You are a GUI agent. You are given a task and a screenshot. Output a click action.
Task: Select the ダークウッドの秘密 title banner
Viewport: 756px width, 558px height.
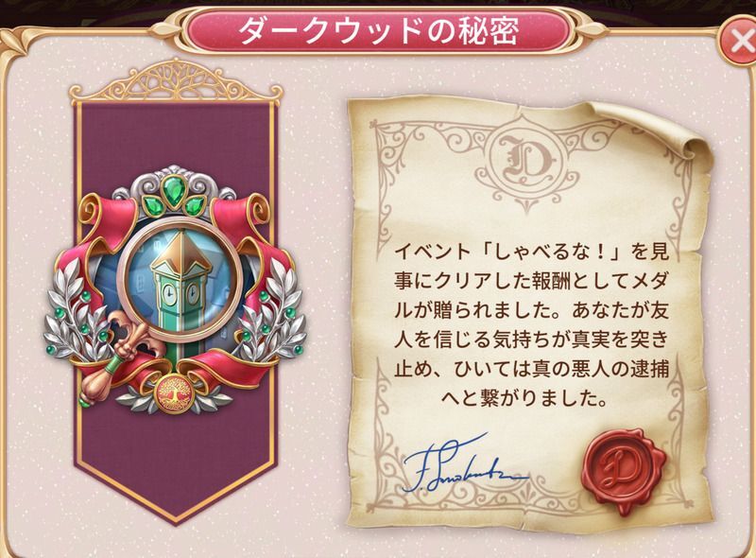[377, 29]
